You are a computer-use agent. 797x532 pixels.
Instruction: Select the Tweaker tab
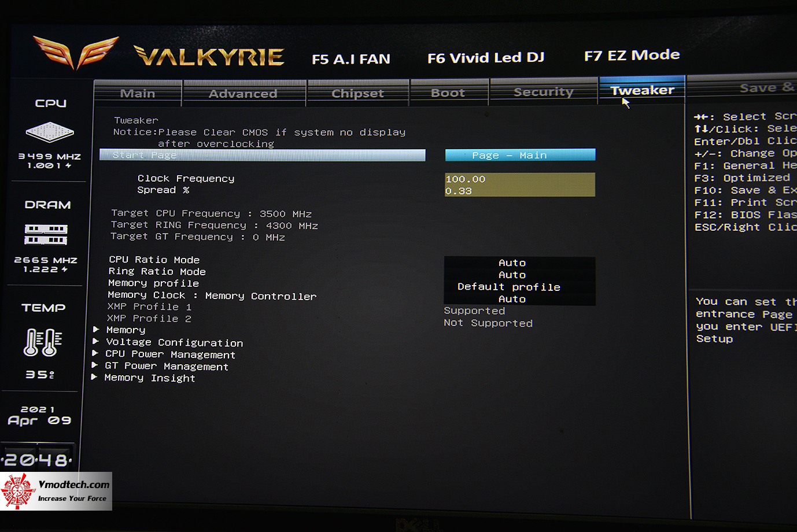[643, 90]
